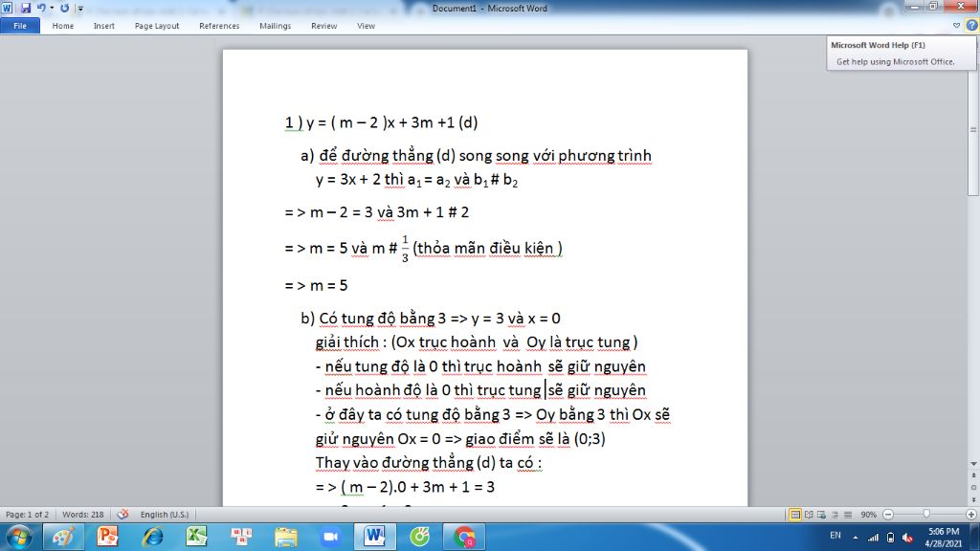
Task: Open the View tab
Action: 366,26
